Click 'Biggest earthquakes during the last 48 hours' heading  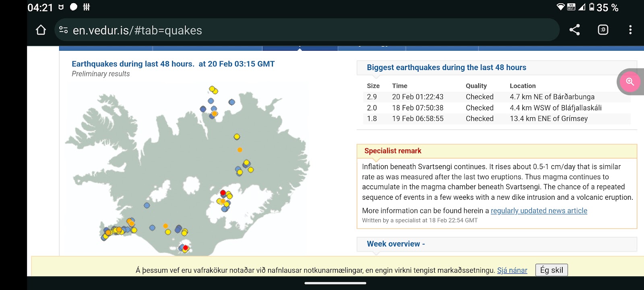point(446,68)
